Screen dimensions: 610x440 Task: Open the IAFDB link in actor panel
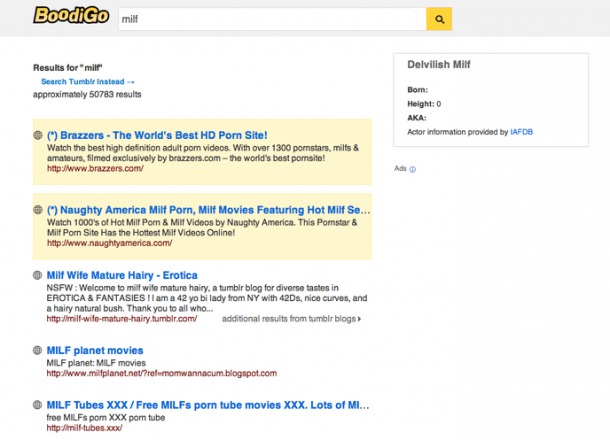521,132
